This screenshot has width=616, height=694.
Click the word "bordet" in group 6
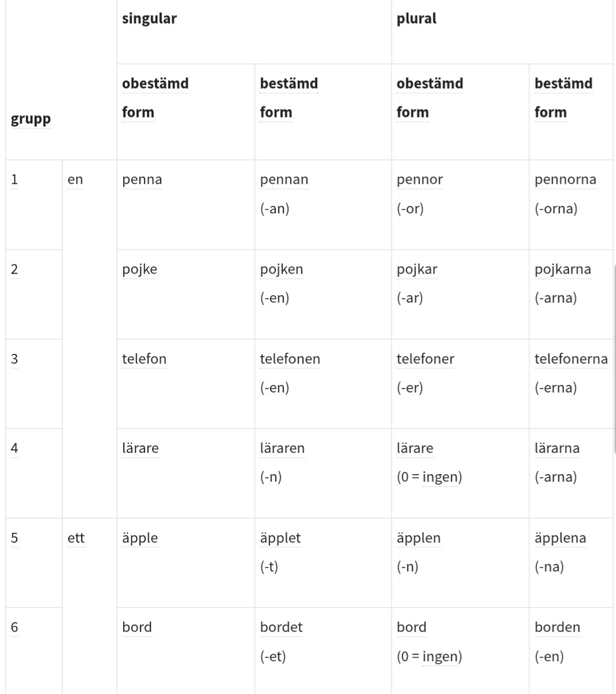click(x=281, y=627)
